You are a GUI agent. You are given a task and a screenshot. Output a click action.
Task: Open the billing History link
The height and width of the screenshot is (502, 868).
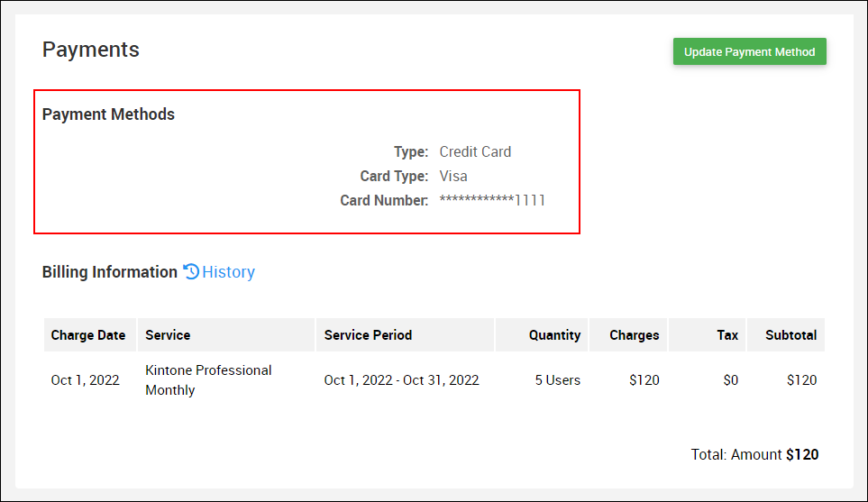pos(228,272)
